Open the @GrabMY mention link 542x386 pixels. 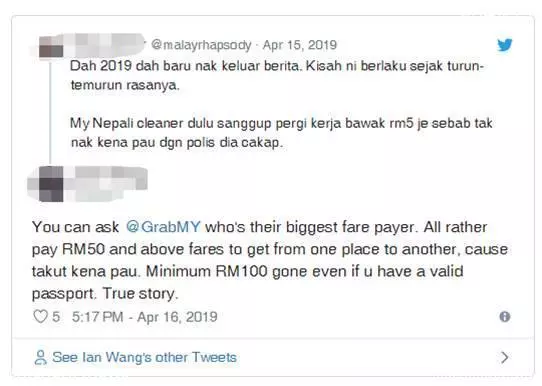pos(163,227)
